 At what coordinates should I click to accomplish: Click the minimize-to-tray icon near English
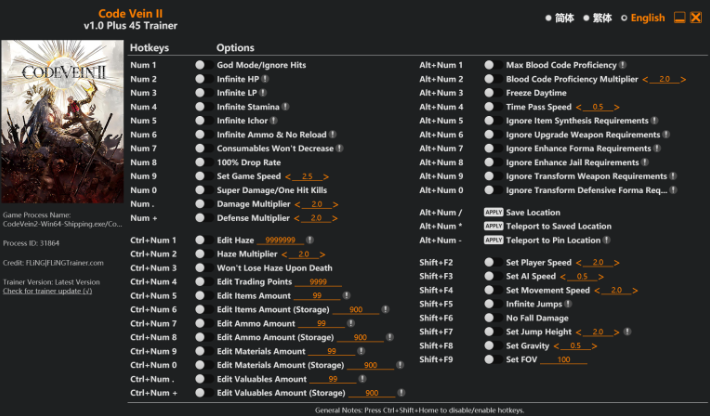[x=679, y=18]
